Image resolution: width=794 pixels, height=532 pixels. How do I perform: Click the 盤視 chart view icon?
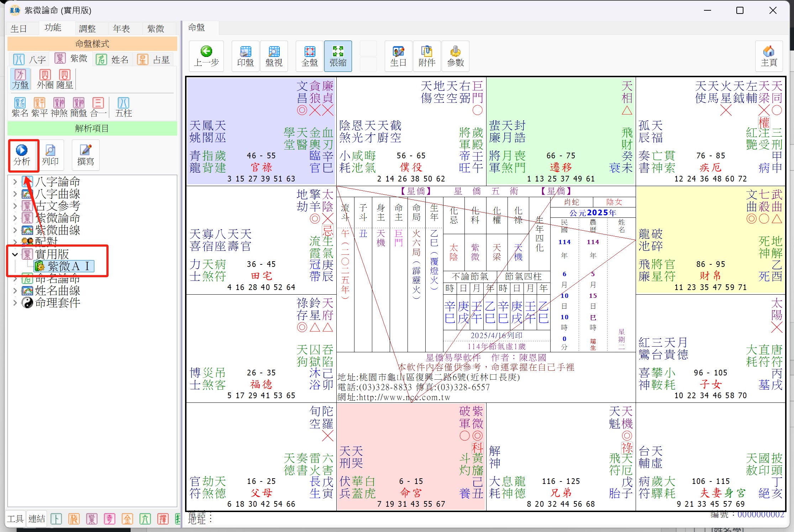[x=274, y=56]
